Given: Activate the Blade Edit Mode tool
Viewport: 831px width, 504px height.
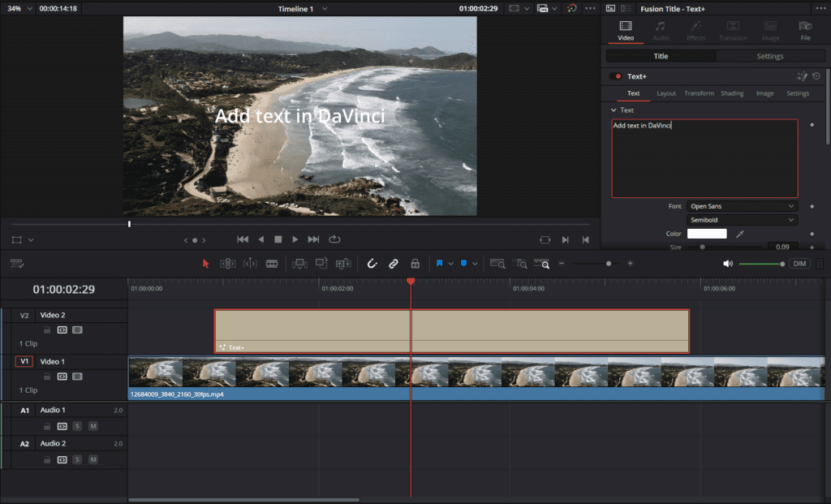Looking at the screenshot, I should [272, 264].
